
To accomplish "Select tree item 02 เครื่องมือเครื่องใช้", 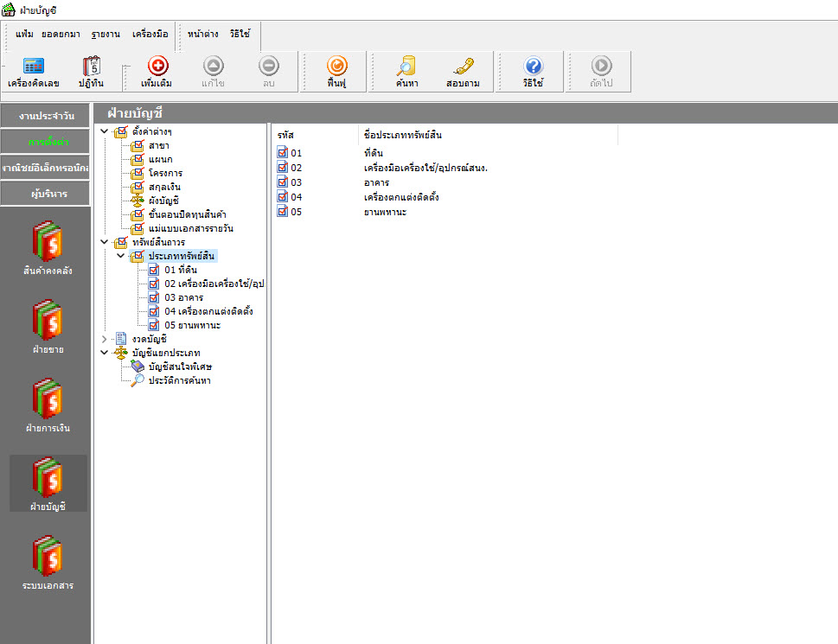I will coord(214,284).
